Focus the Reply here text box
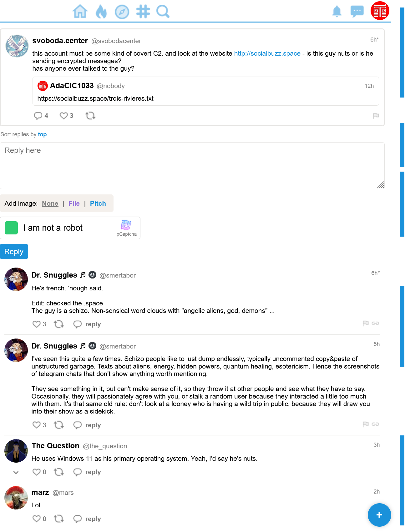 tap(192, 166)
